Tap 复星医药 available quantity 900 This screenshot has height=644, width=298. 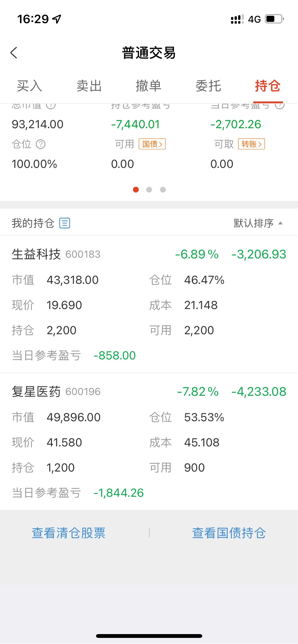pyautogui.click(x=194, y=468)
